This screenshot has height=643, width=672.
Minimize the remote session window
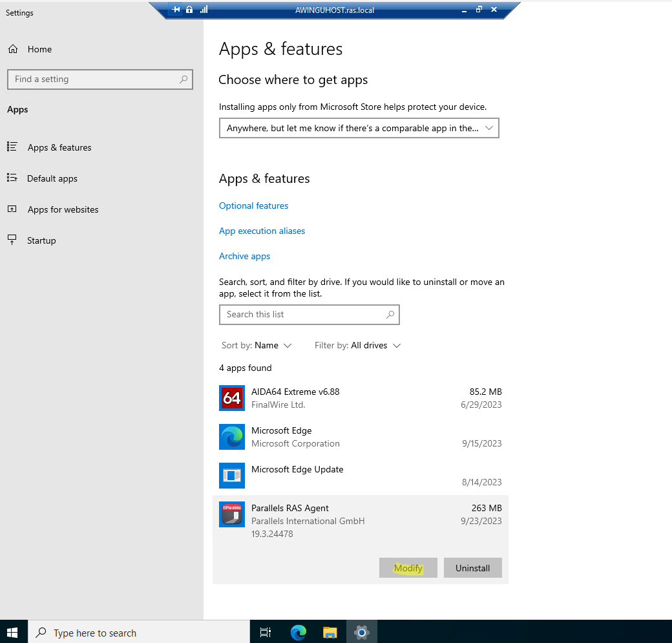coord(464,10)
